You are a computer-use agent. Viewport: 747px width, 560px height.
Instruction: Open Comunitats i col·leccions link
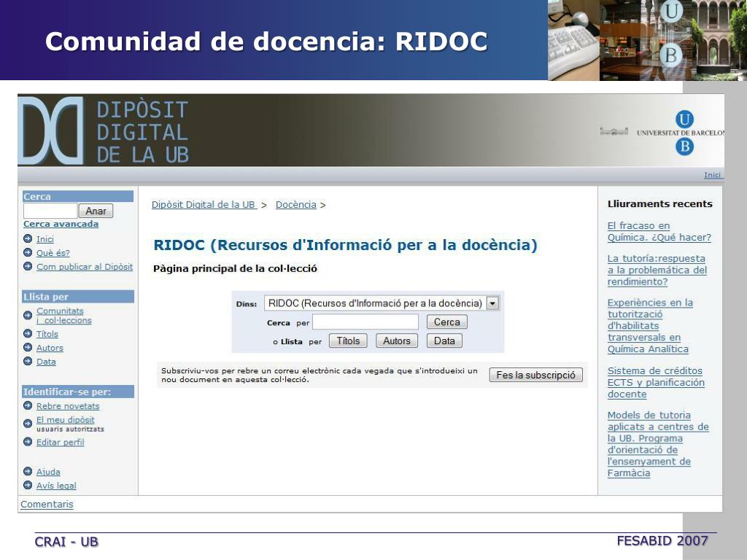click(x=64, y=316)
